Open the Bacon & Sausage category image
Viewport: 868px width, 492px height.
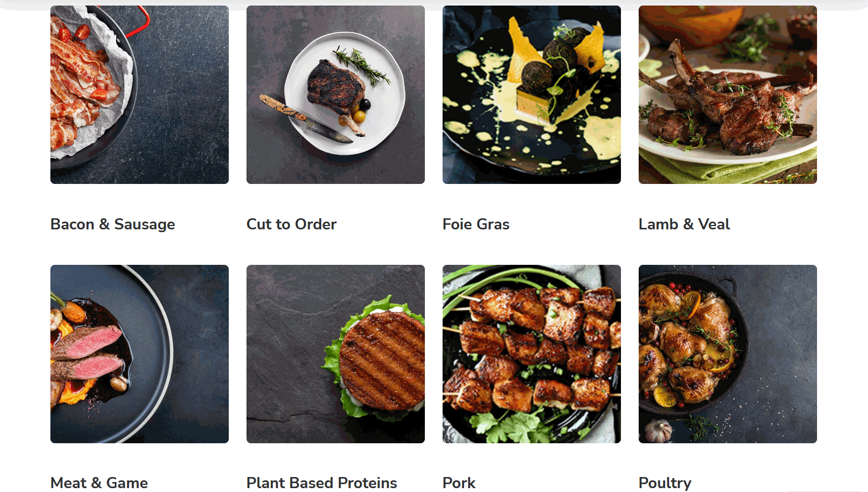(140, 95)
